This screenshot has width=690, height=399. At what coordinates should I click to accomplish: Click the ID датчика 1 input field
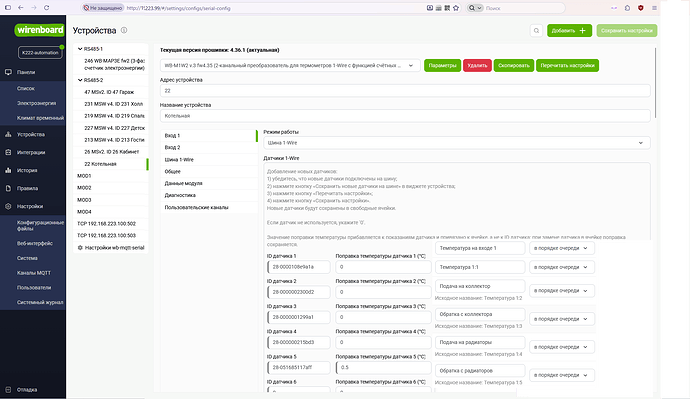(x=299, y=267)
